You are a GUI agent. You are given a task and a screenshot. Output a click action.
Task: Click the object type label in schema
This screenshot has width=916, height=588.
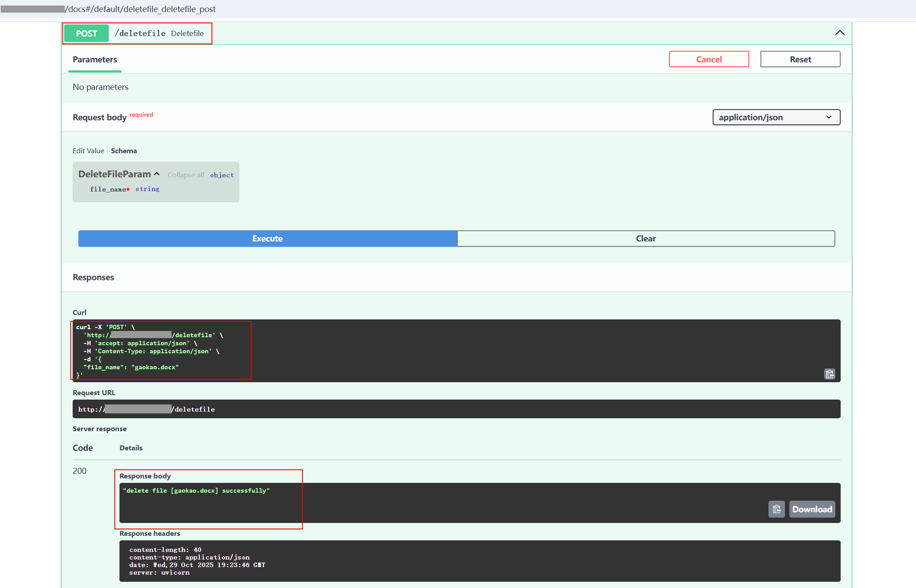tap(222, 175)
